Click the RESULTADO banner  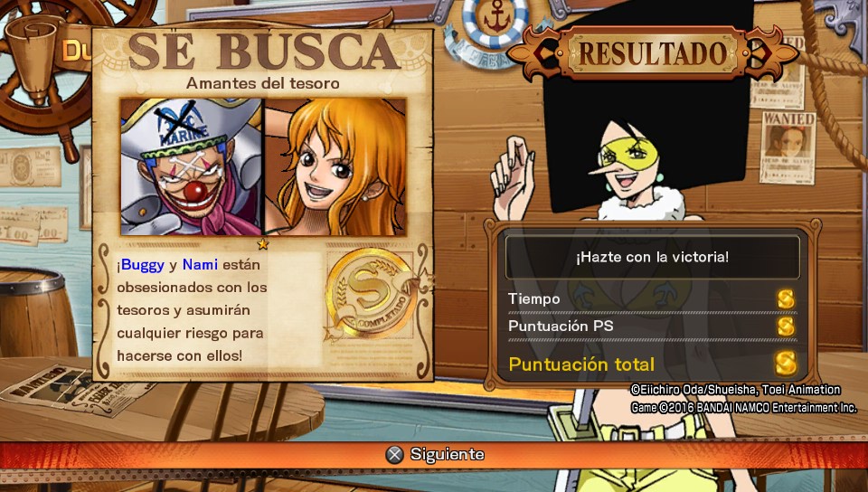click(x=652, y=53)
